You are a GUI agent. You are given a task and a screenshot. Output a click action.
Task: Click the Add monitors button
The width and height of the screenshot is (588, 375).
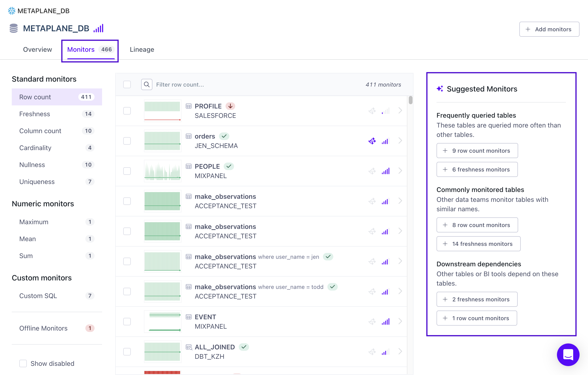click(549, 29)
